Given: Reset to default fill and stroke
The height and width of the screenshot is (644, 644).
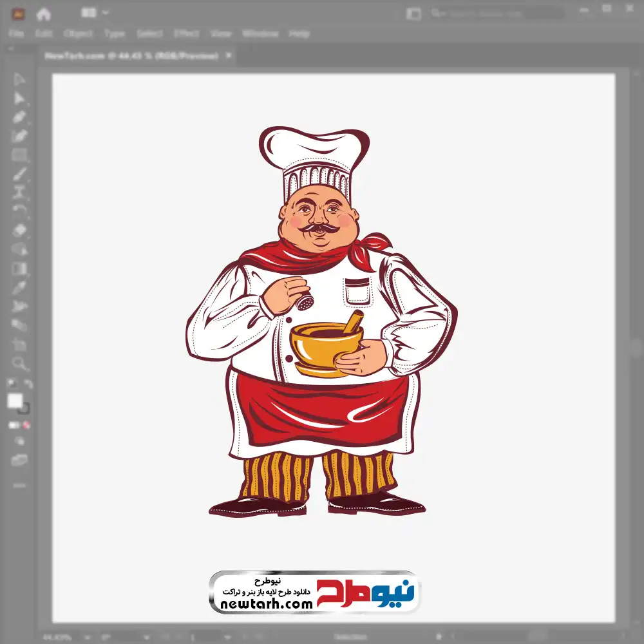Looking at the screenshot, I should pyautogui.click(x=11, y=384).
